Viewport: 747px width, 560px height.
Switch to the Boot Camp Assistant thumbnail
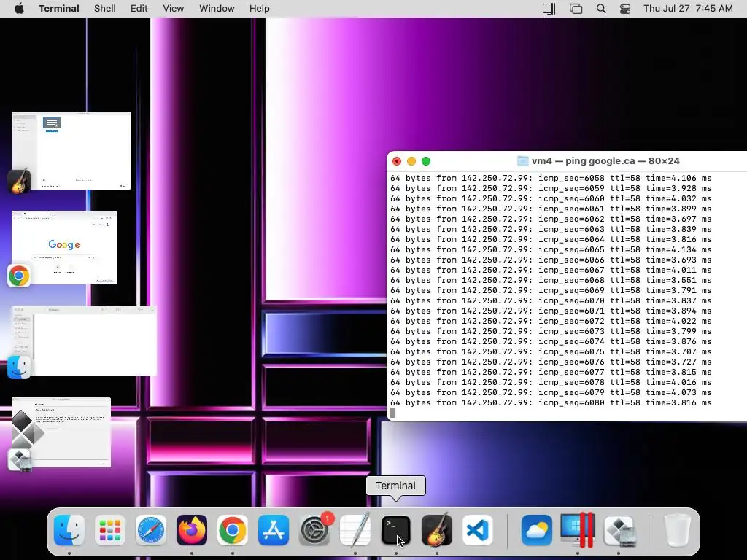click(61, 432)
